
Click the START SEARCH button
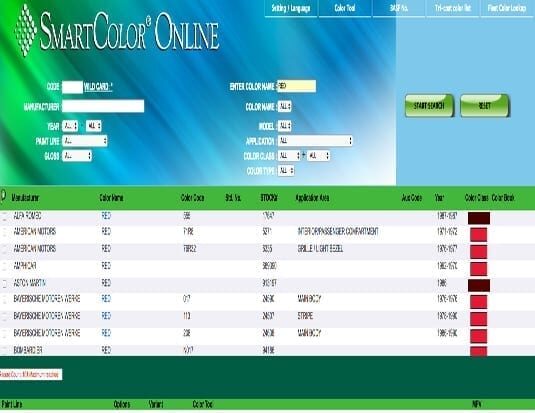coord(429,106)
